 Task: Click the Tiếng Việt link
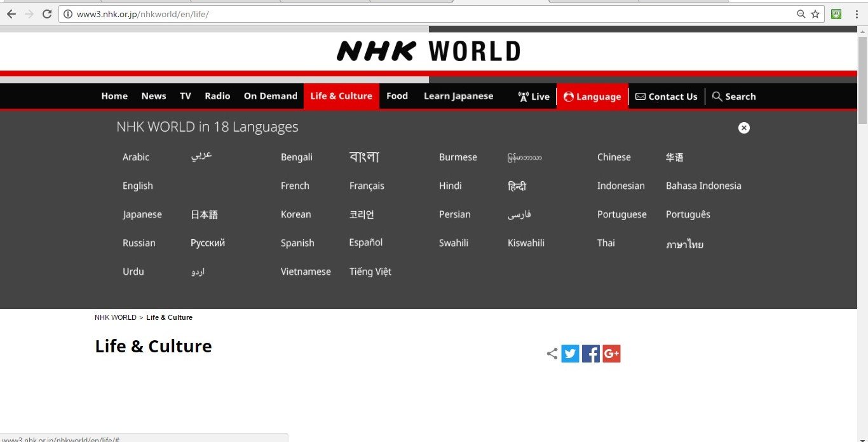370,272
